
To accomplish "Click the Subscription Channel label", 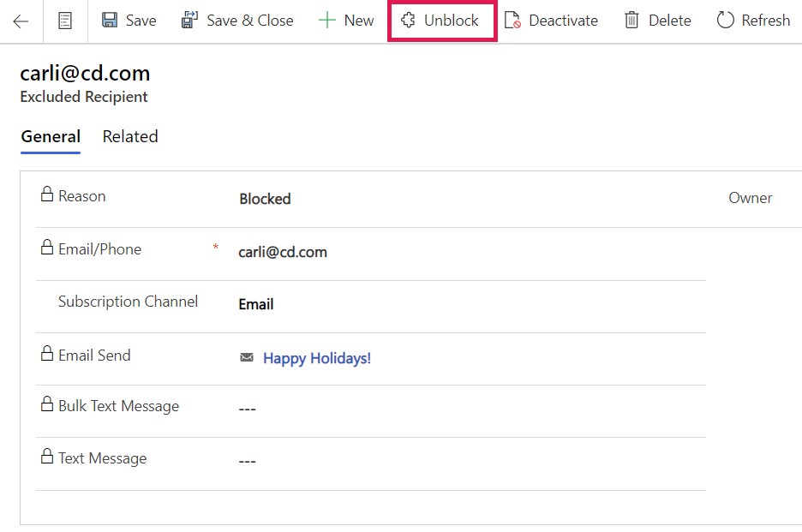I will pyautogui.click(x=128, y=302).
